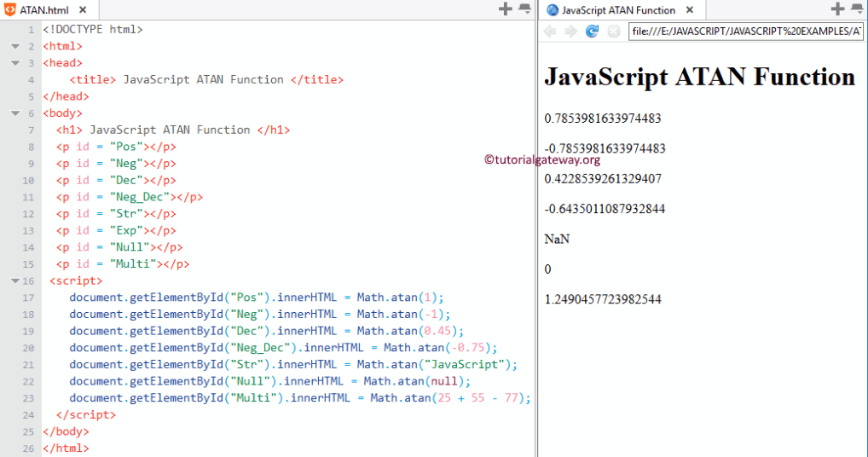
Task: Select the JavaScript ATAN Function preview tab
Action: pyautogui.click(x=618, y=10)
